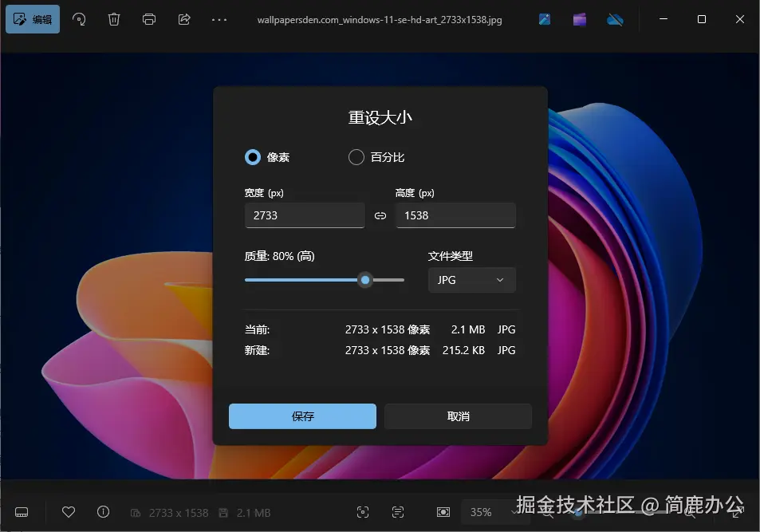
Task: Fit the image to the window
Action: [x=443, y=512]
